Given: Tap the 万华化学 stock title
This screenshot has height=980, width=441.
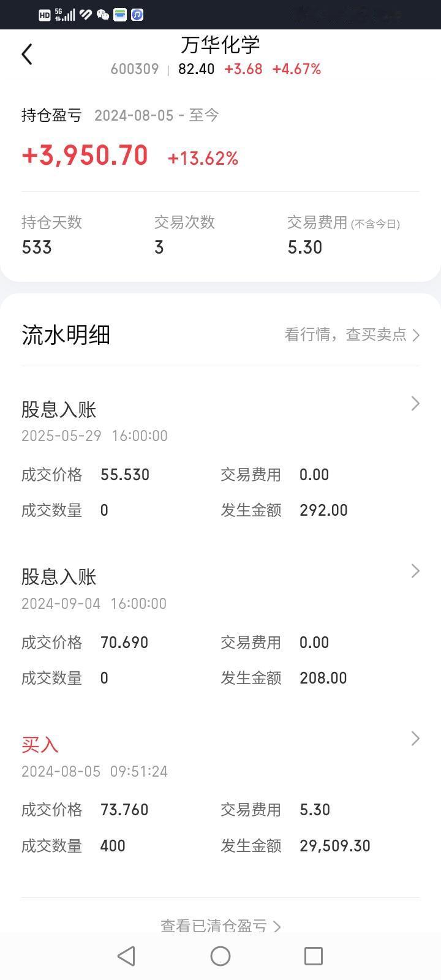Looking at the screenshot, I should coord(221,45).
